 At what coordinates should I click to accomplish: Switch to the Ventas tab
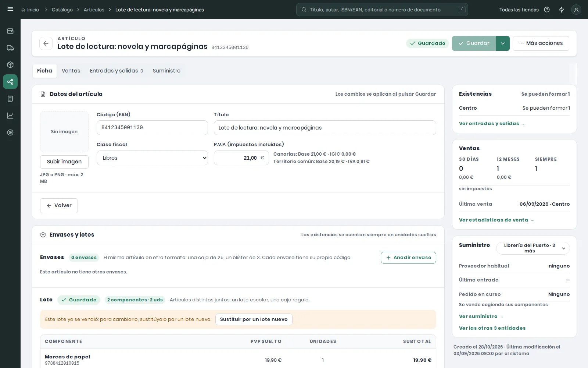[71, 71]
